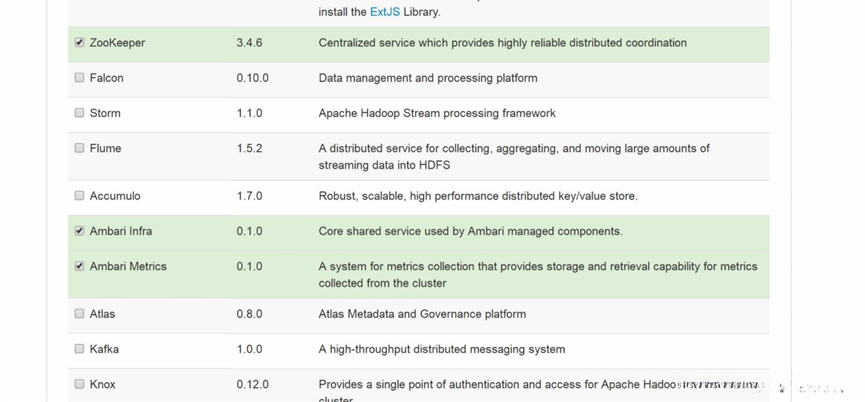Click the Falcon data management description

coord(427,78)
